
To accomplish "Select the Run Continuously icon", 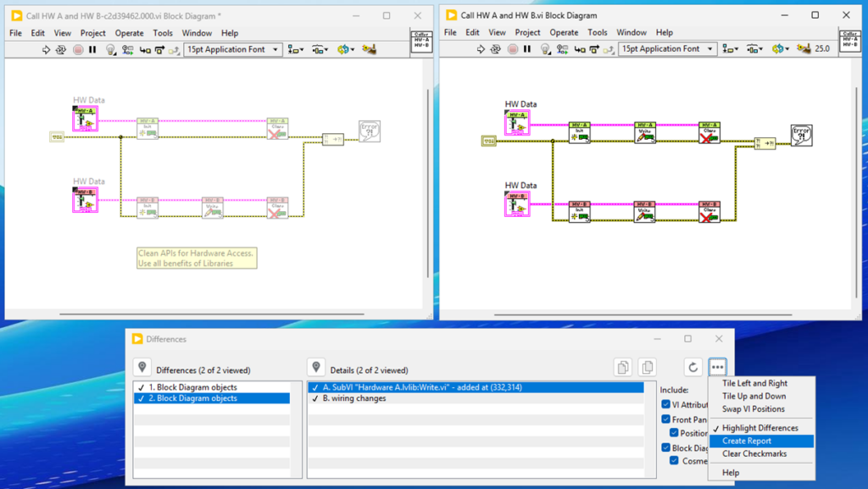I will tap(61, 48).
